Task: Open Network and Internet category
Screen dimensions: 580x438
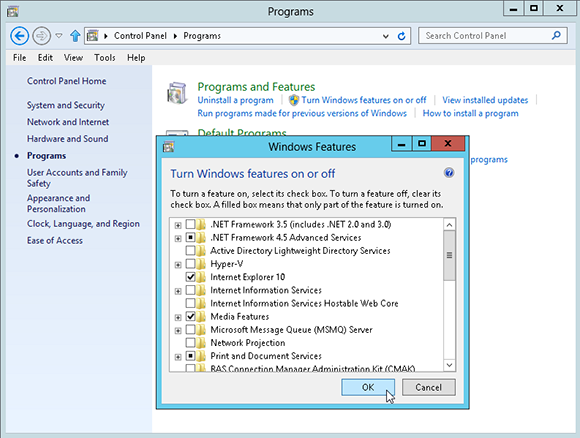Action: 68,122
